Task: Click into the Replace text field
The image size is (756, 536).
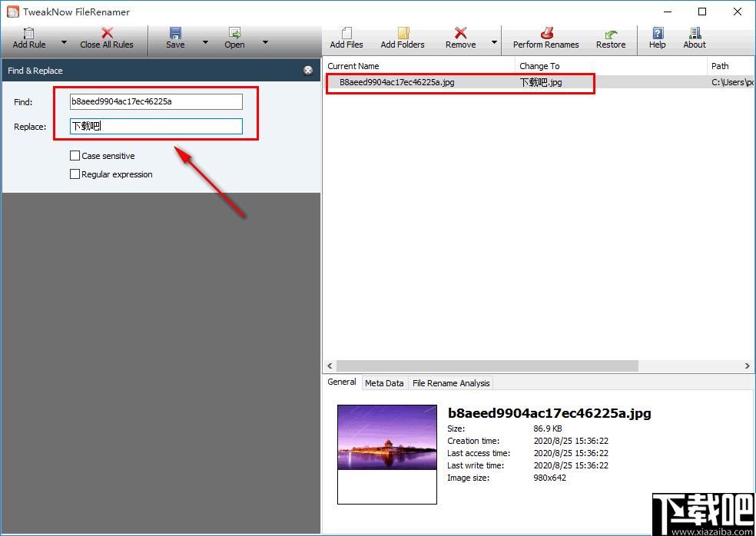Action: click(156, 126)
